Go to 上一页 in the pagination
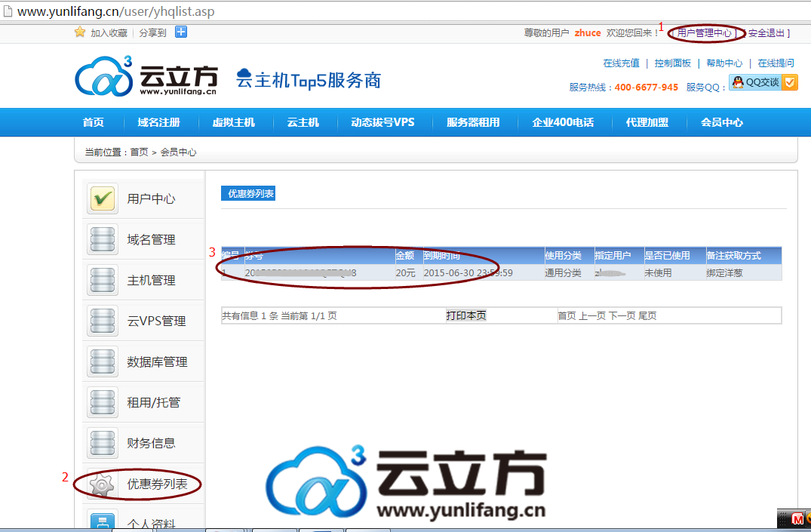This screenshot has width=811, height=532. [592, 315]
